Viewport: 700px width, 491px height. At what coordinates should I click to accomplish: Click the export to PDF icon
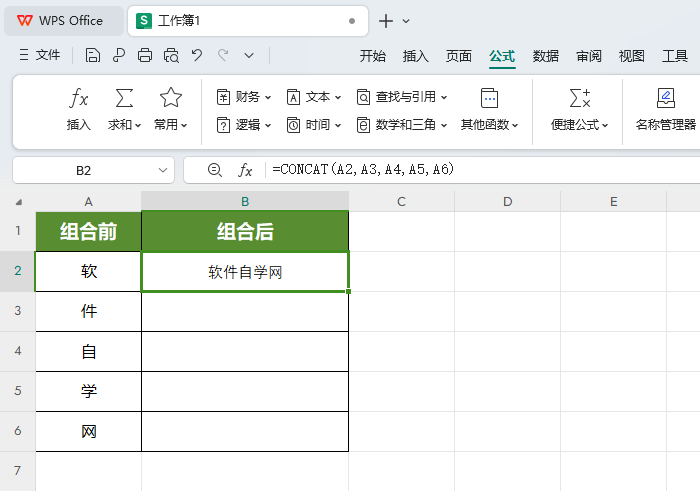pos(118,55)
